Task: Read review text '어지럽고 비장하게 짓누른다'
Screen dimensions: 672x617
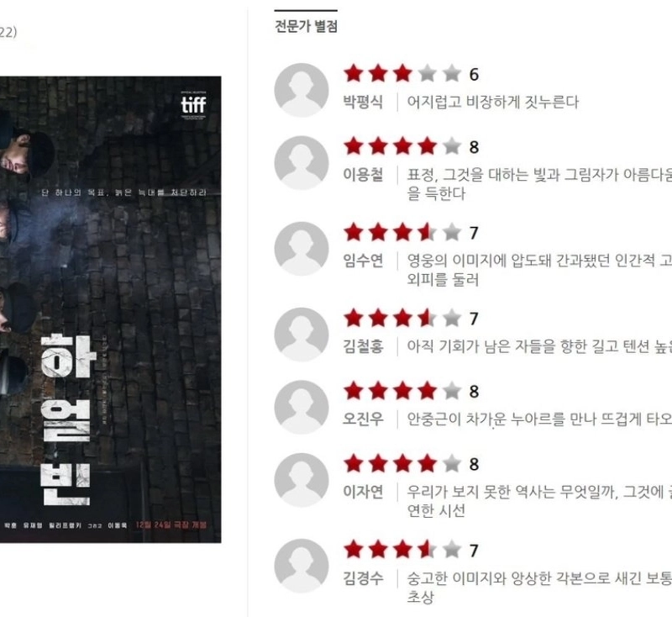Action: click(x=493, y=102)
